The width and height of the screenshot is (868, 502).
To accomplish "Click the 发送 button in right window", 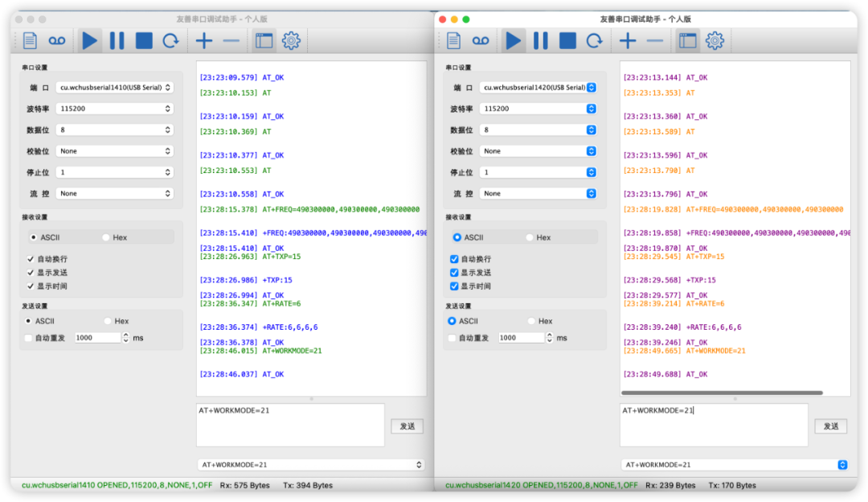I will [x=830, y=426].
